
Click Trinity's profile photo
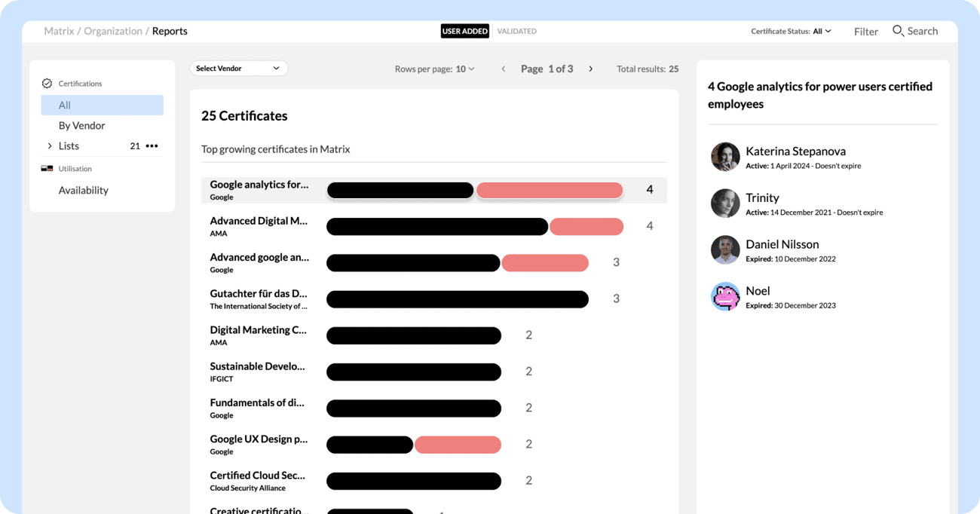(725, 203)
